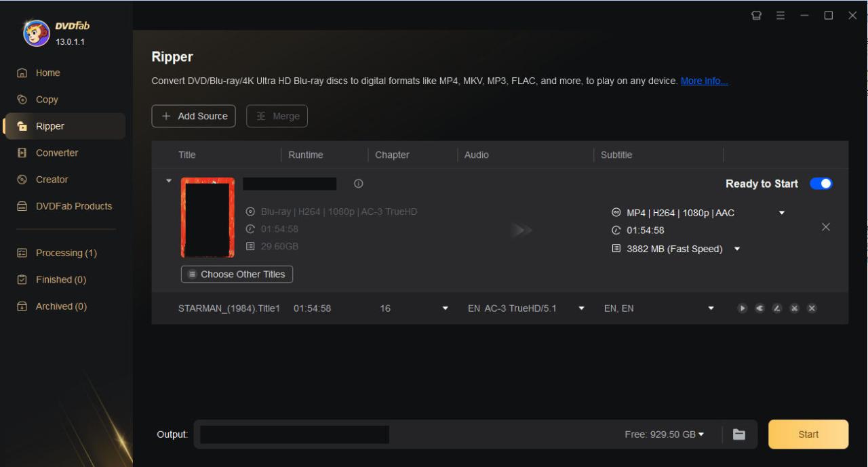Remove the source task with large X
Screen dimensions: 868x467
(825, 227)
